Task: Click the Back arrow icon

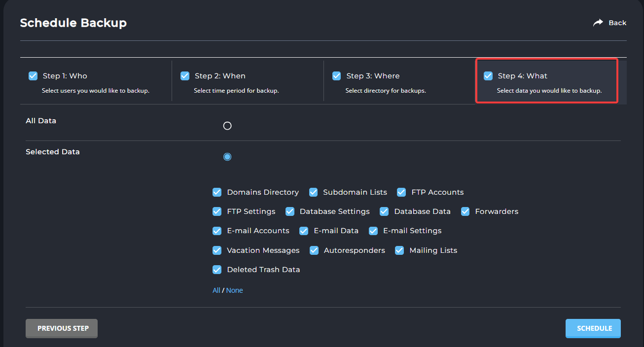Action: point(598,23)
